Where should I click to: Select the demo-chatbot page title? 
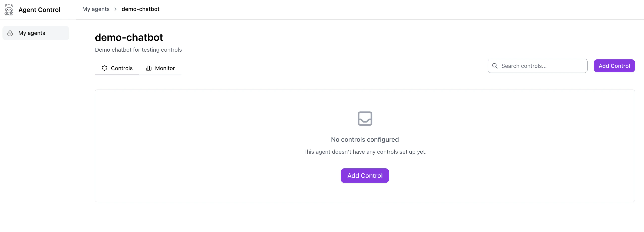pos(129,37)
